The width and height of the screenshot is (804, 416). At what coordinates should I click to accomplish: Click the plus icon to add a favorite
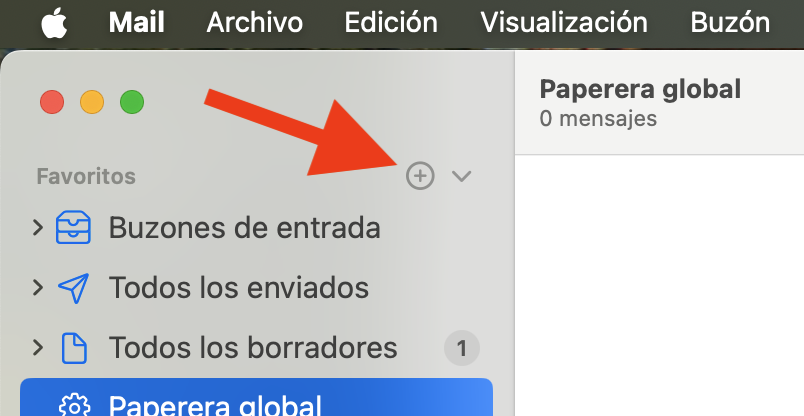420,176
